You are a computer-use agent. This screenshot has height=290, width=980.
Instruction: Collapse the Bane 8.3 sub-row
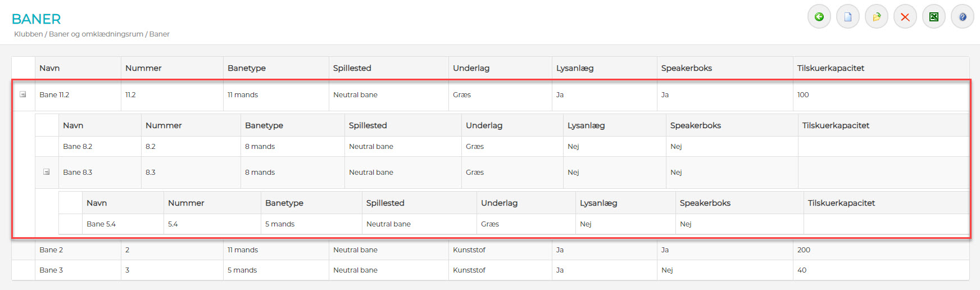[x=47, y=172]
